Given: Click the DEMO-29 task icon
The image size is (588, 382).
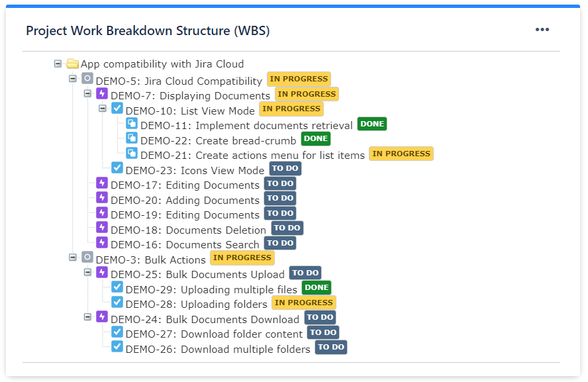Looking at the screenshot, I should (117, 287).
